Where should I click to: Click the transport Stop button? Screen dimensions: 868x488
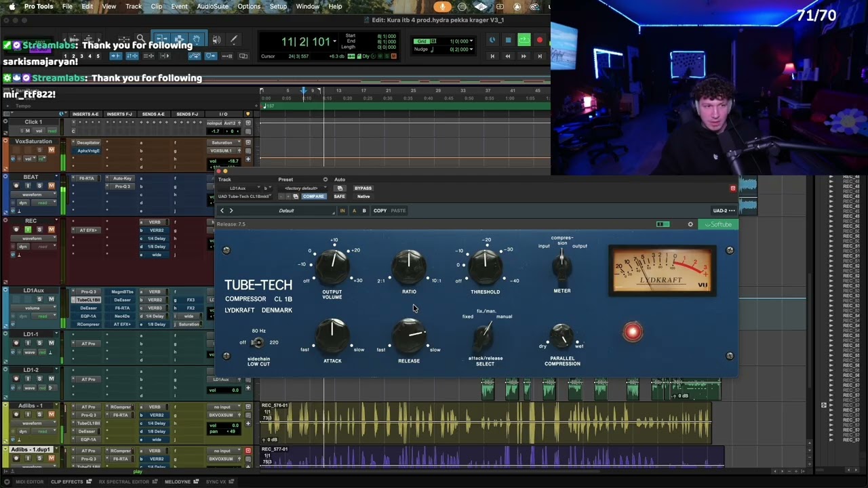[508, 40]
